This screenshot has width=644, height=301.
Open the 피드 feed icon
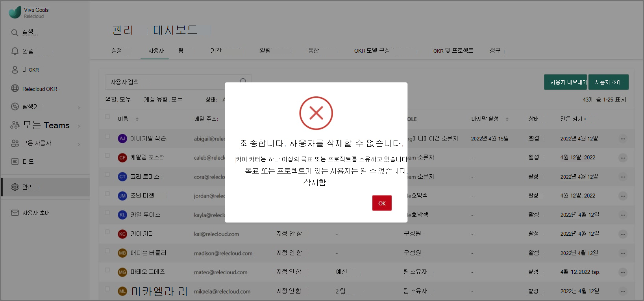pyautogui.click(x=15, y=161)
